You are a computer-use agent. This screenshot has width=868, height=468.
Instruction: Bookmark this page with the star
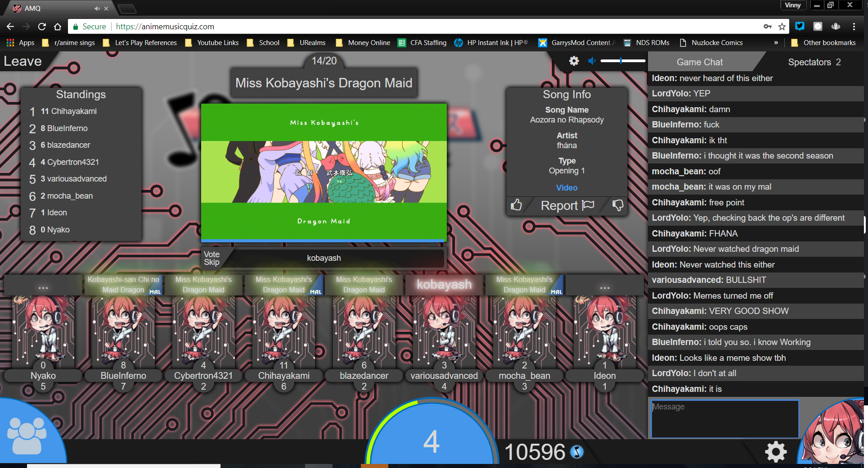pos(782,27)
